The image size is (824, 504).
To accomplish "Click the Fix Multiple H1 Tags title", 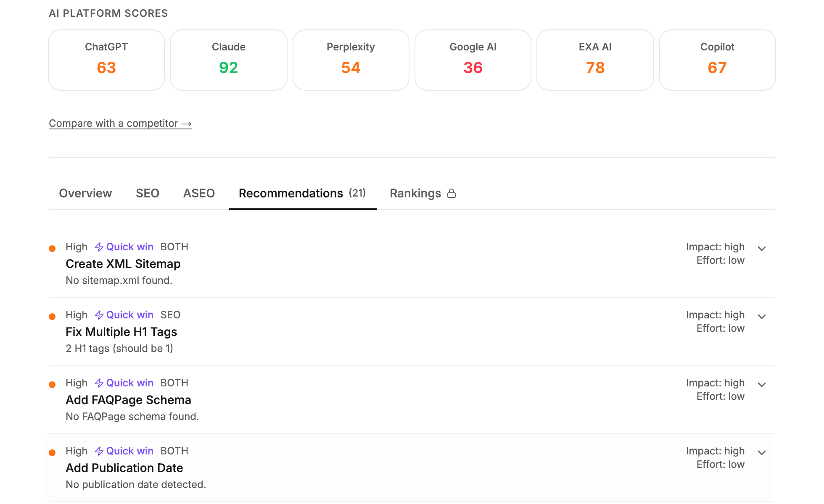I will 121,332.
